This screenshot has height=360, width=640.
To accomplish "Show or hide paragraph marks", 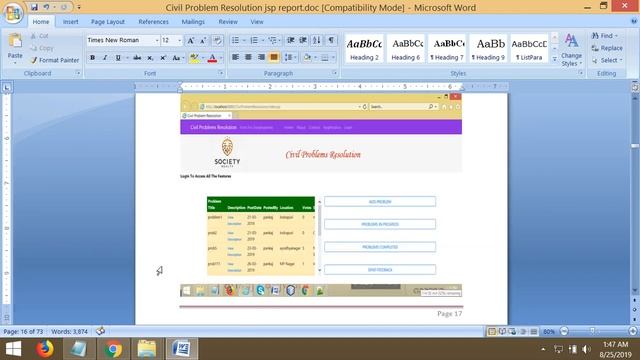I will point(331,40).
